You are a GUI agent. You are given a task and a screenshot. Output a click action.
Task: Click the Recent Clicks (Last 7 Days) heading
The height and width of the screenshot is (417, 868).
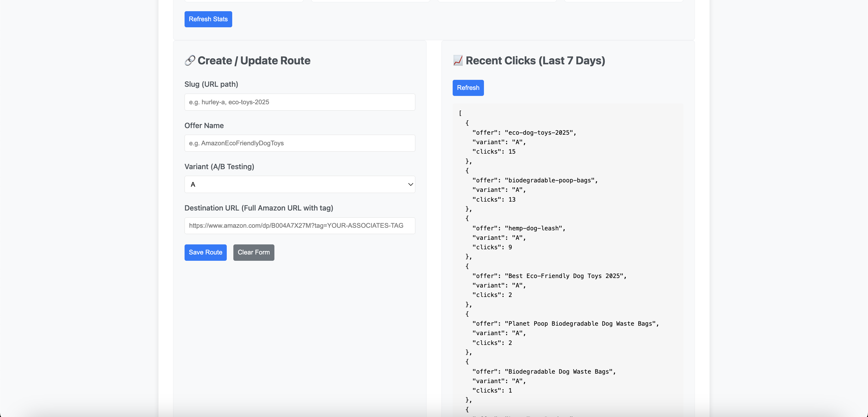pyautogui.click(x=535, y=60)
